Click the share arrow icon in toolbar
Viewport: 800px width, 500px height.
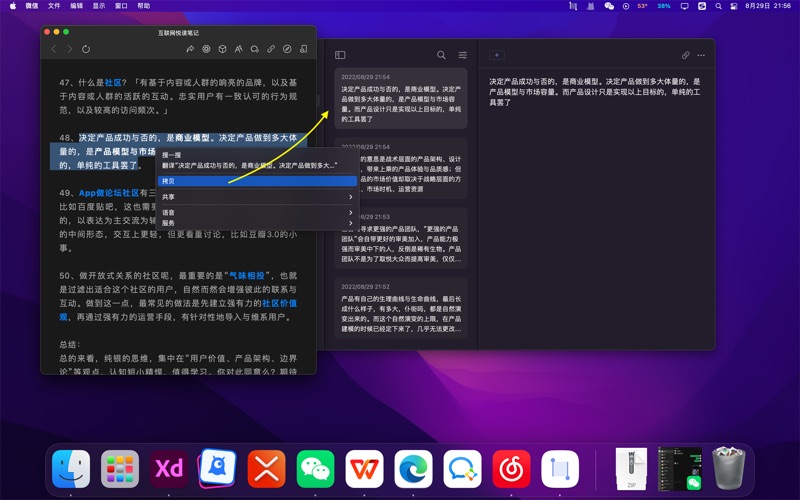click(x=190, y=49)
